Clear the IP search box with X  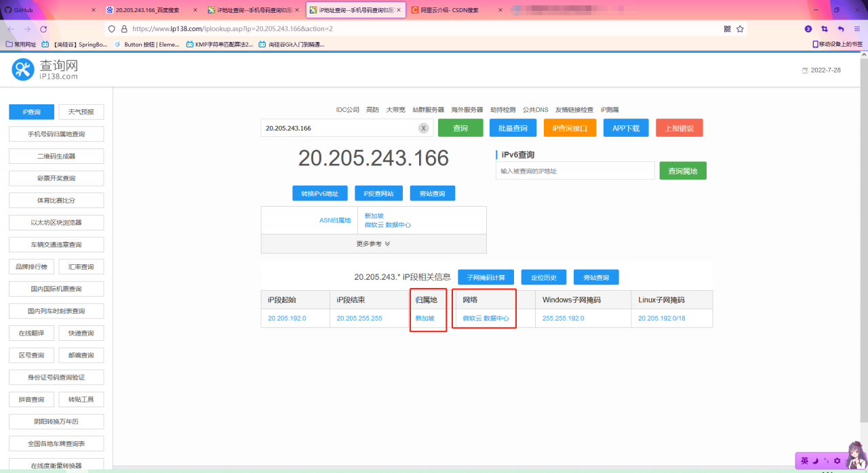(x=423, y=128)
